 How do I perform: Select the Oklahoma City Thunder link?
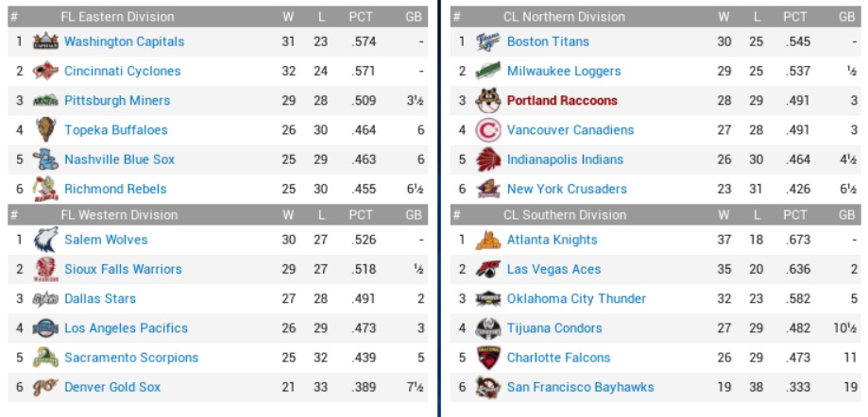pyautogui.click(x=576, y=299)
